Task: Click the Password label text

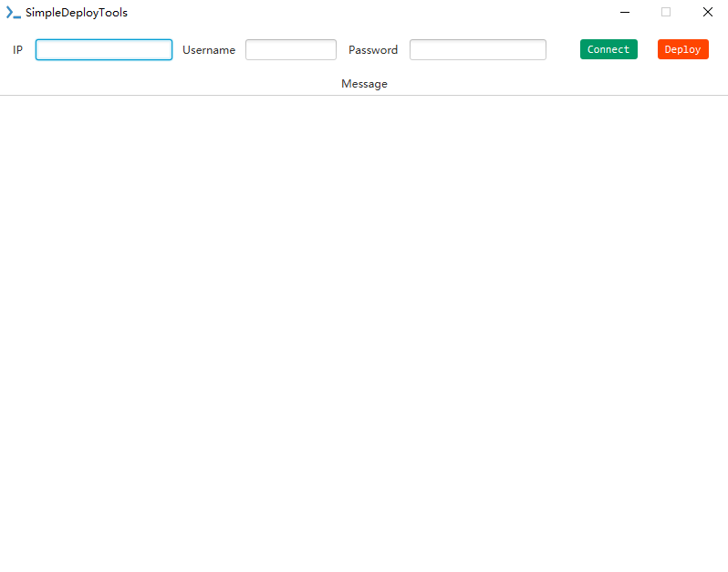Action: pyautogui.click(x=373, y=50)
